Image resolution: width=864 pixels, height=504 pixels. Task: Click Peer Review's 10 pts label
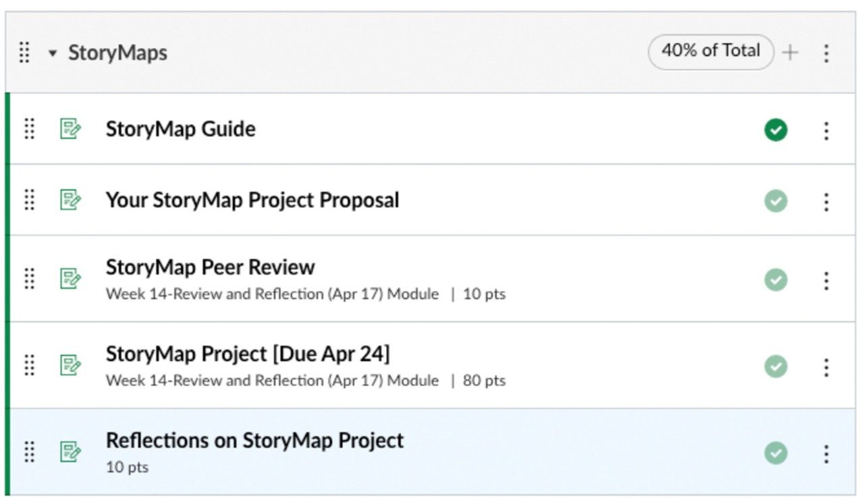[x=484, y=294]
